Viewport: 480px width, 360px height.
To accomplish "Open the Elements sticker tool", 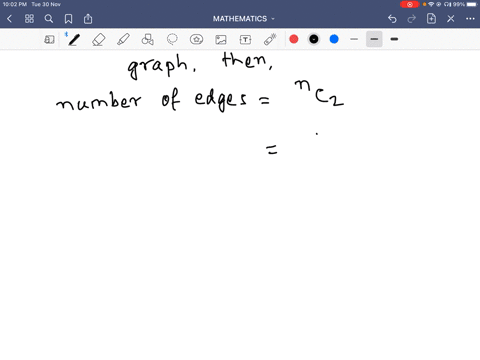I will (196, 40).
